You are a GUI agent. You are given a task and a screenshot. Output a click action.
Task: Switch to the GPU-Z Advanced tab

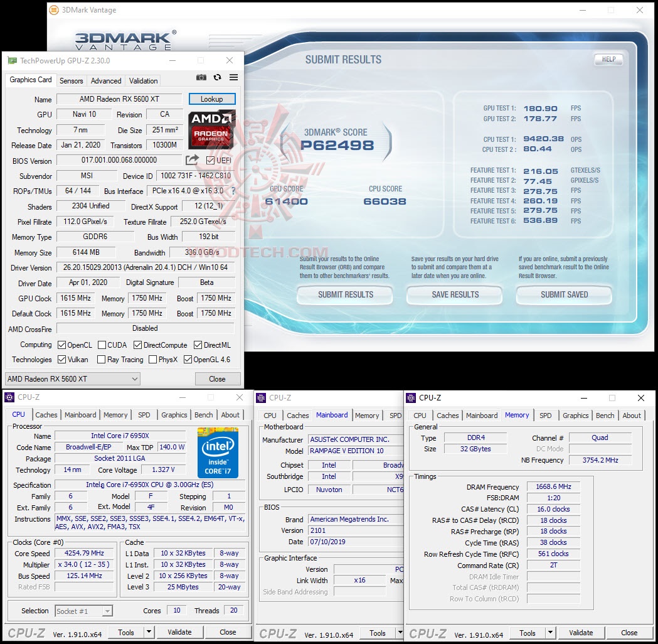click(106, 80)
